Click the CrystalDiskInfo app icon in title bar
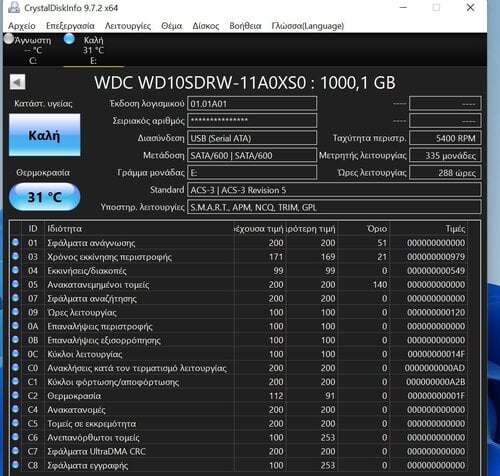Image resolution: width=500 pixels, height=476 pixels. 14,7
